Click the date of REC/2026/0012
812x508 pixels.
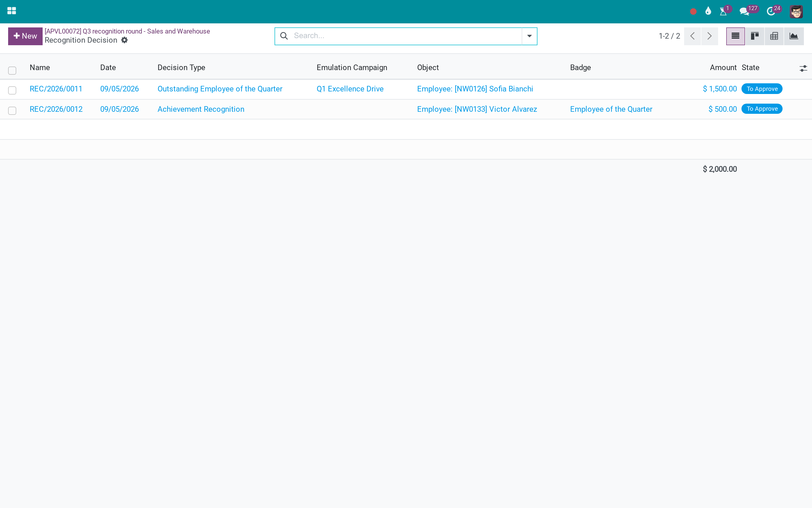[x=120, y=109]
